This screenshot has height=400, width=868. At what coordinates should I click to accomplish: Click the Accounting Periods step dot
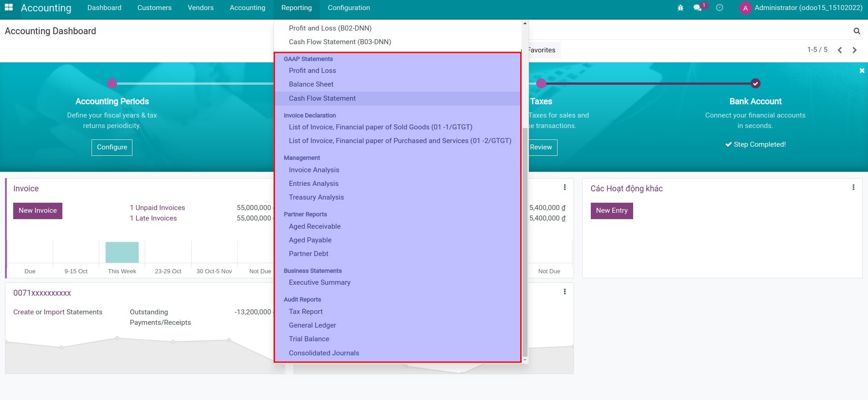pos(112,83)
